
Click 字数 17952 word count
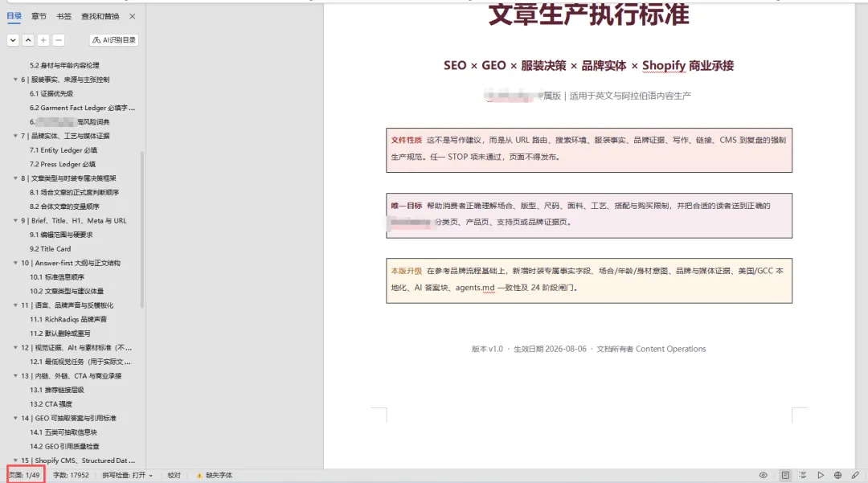coord(71,475)
